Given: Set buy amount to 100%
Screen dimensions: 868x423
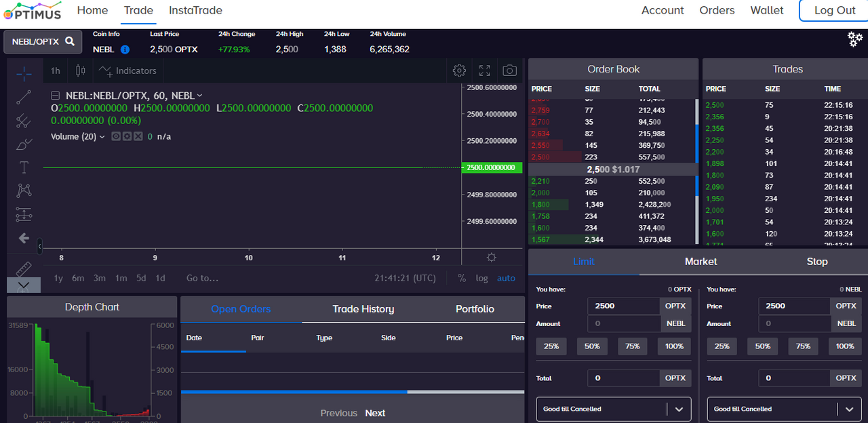Looking at the screenshot, I should 675,346.
